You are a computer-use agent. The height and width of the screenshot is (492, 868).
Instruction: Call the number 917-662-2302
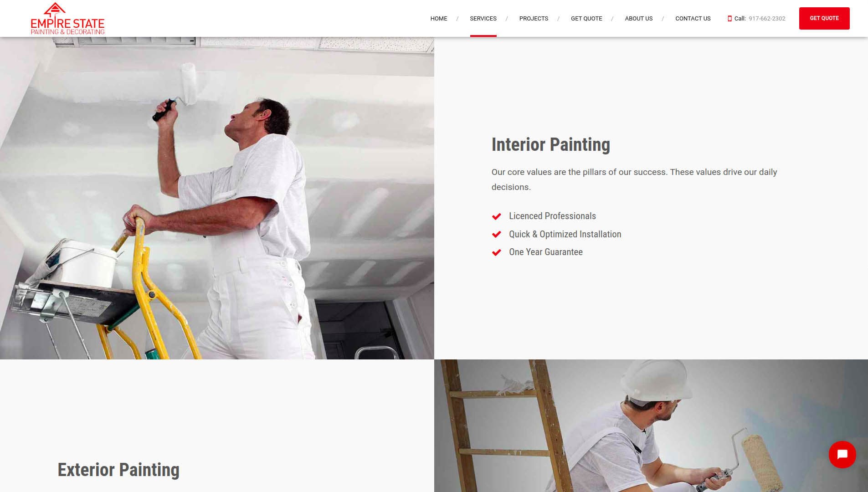pyautogui.click(x=767, y=19)
